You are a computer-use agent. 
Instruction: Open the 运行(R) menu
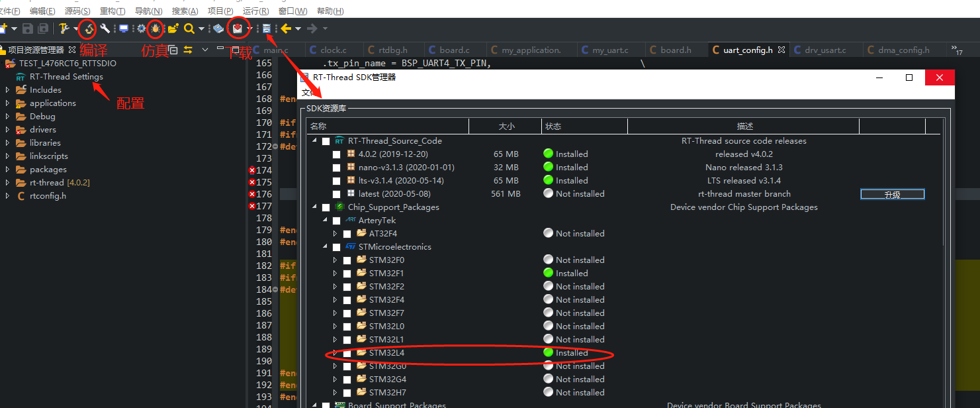point(255,11)
